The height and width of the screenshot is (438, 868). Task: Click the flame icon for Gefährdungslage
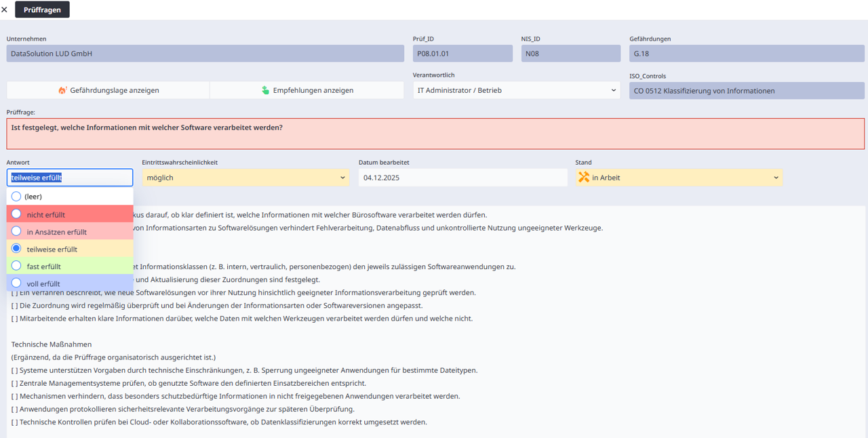click(62, 90)
